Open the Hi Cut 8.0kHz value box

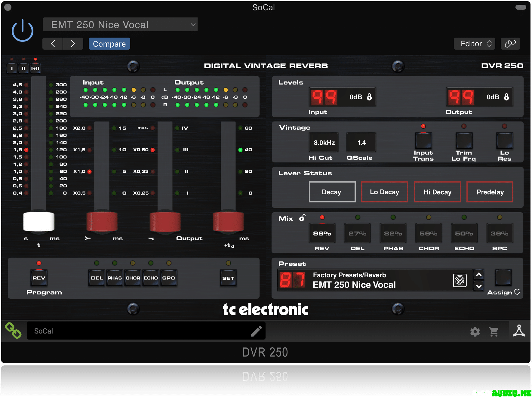pos(324,143)
